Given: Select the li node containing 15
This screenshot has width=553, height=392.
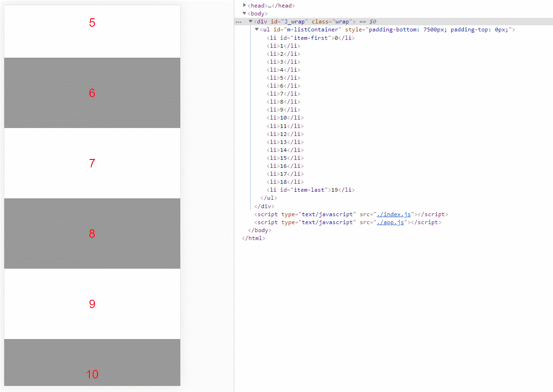Looking at the screenshot, I should click(x=285, y=158).
